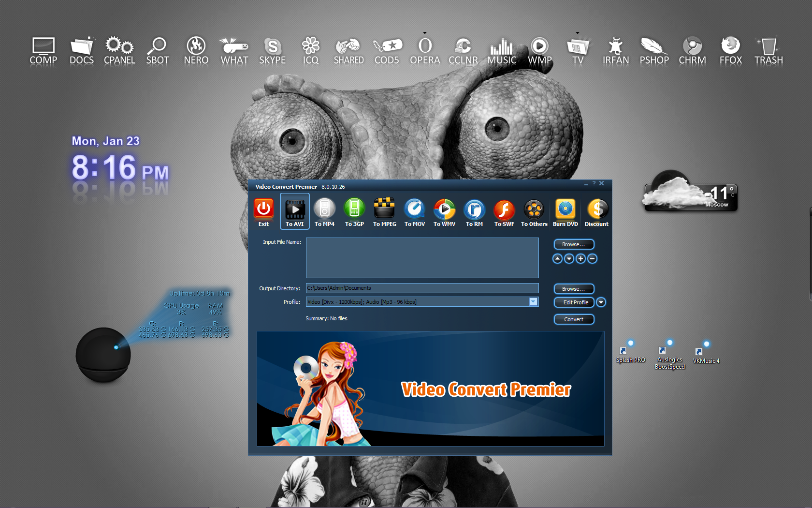Launch FFOX Firefox icon
812x508 pixels.
click(x=730, y=51)
